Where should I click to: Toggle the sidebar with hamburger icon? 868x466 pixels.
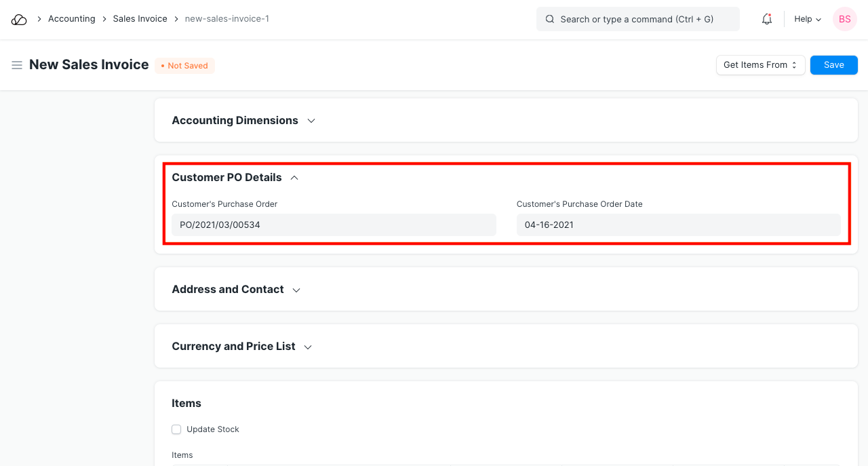[17, 65]
